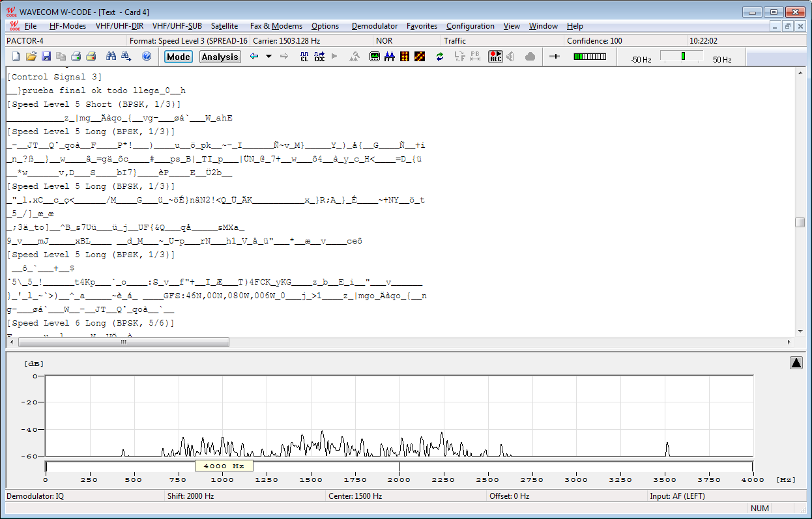Click the Find binoculars icon
The image size is (812, 519).
[x=111, y=57]
